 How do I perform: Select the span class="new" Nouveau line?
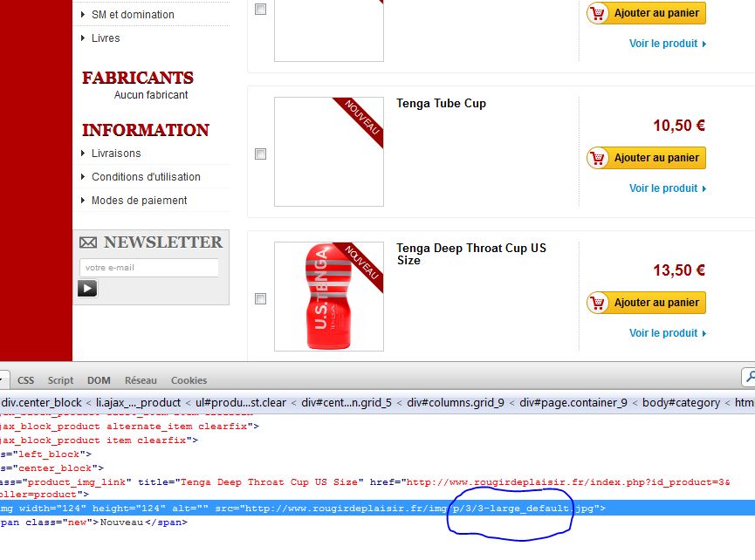pos(94,522)
